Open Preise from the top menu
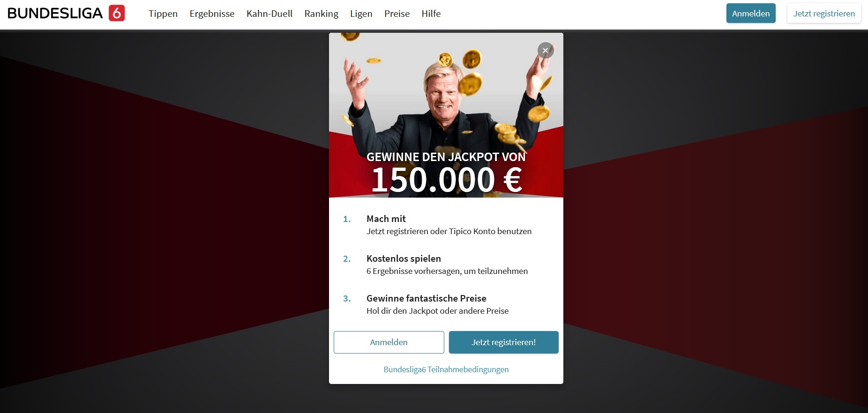This screenshot has height=413, width=868. [397, 14]
